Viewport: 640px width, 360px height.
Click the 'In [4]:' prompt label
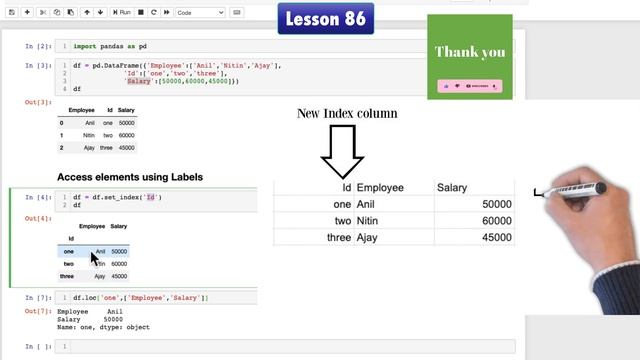38,198
